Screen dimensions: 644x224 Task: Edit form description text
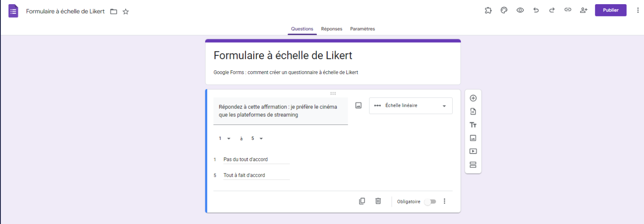286,72
